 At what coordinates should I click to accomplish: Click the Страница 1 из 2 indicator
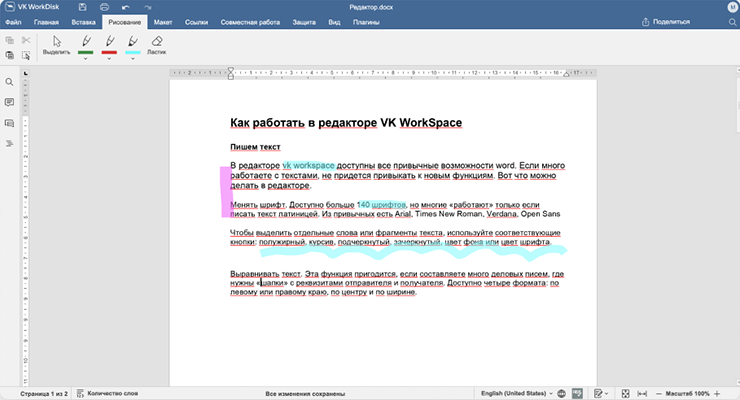[44, 393]
